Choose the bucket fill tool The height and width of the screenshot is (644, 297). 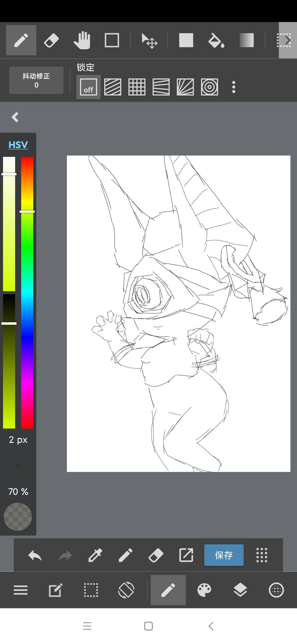pyautogui.click(x=216, y=40)
